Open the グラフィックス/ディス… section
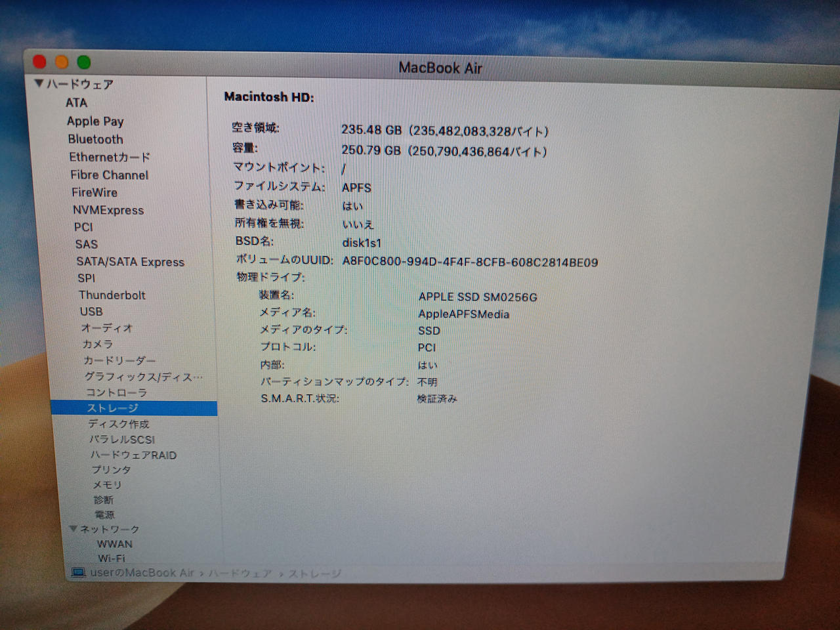Image resolution: width=840 pixels, height=630 pixels. pos(143,377)
